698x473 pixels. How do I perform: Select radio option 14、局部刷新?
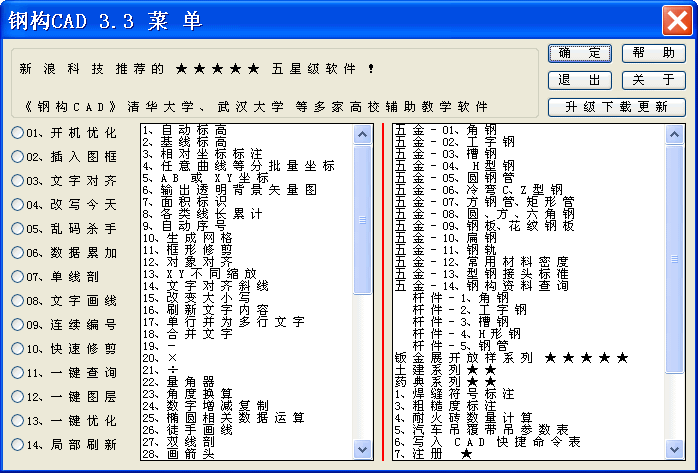pyautogui.click(x=64, y=445)
